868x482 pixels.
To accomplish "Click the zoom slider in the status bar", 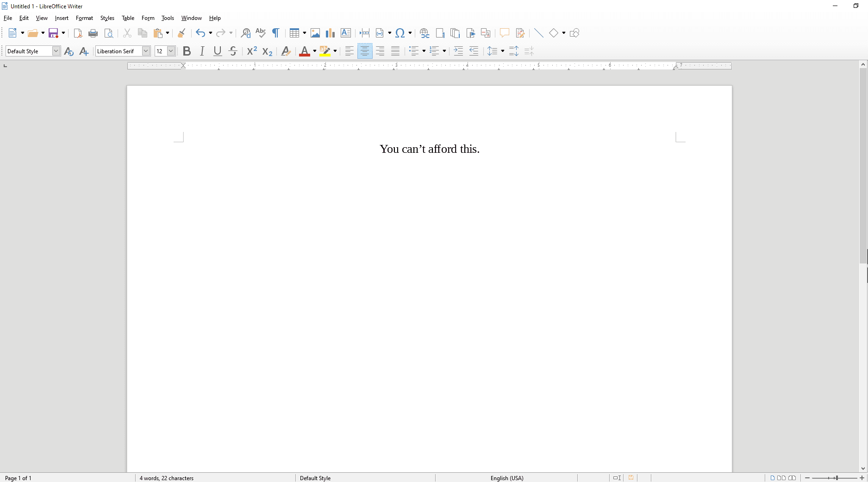I will click(835, 478).
